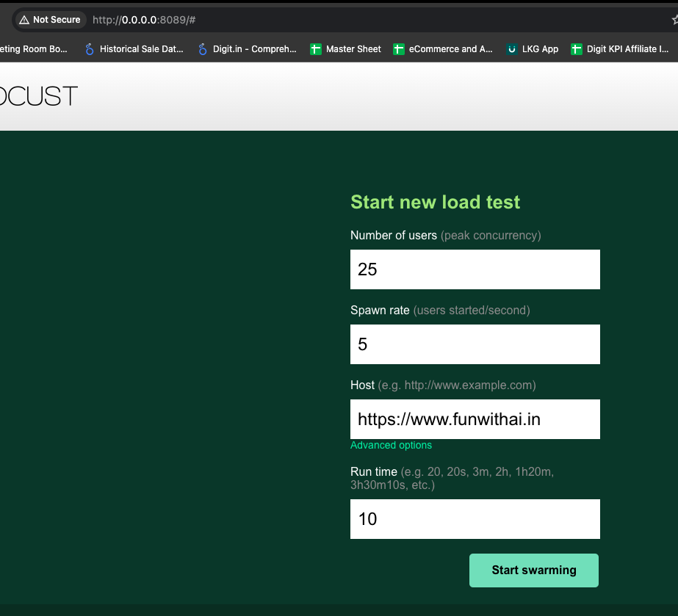Viewport: 678px width, 616px height.
Task: Open the Advanced options link
Action: point(391,445)
